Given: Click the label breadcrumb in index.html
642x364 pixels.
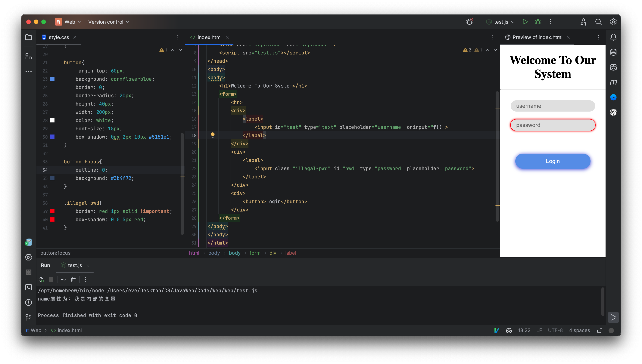Looking at the screenshot, I should pyautogui.click(x=291, y=253).
